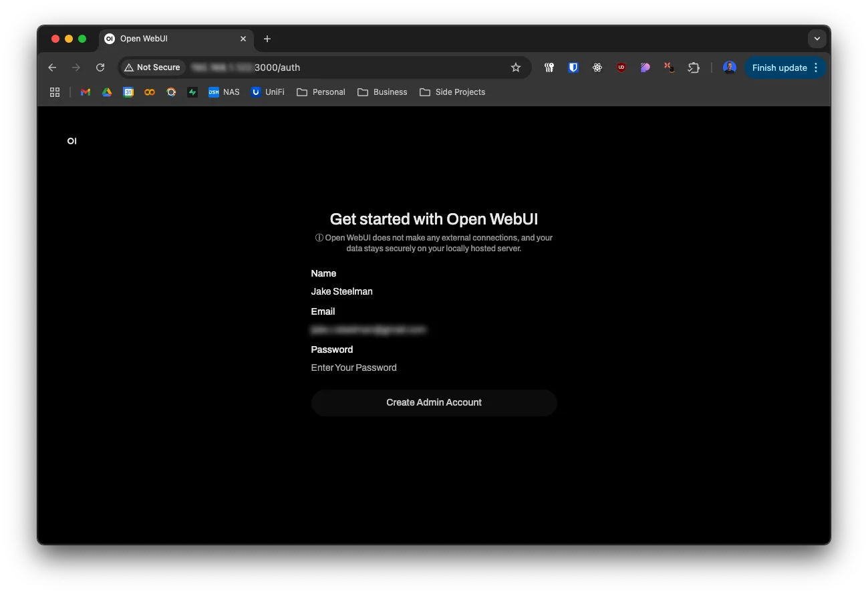Click the external connections info notice text
The image size is (868, 594).
(434, 243)
